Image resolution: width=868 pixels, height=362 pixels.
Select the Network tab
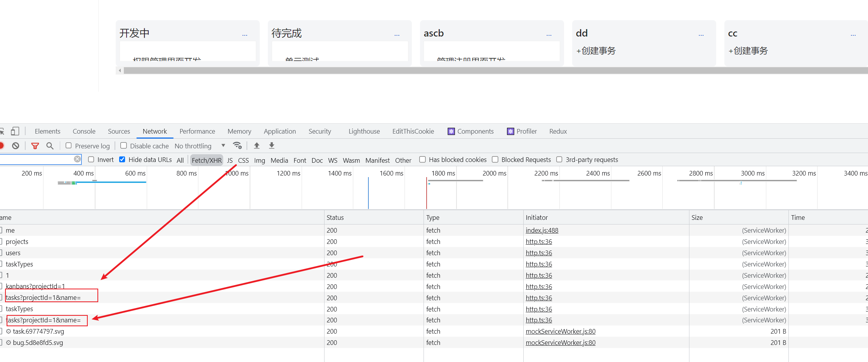click(155, 131)
